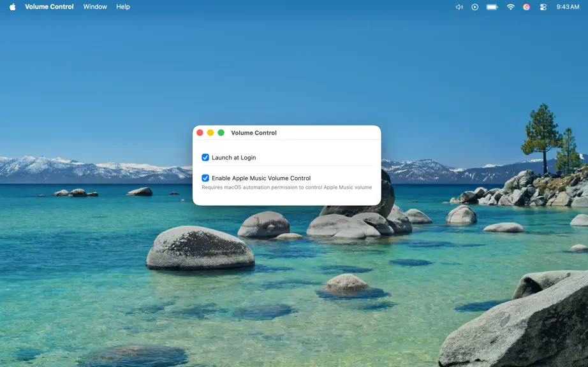The image size is (588, 367).
Task: Click the speaker volume menu bar icon
Action: click(x=459, y=7)
